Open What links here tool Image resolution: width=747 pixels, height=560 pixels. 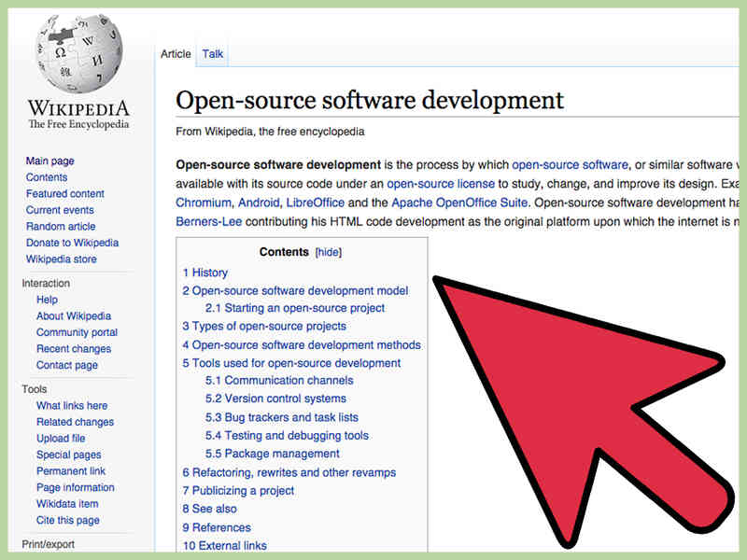tap(72, 405)
